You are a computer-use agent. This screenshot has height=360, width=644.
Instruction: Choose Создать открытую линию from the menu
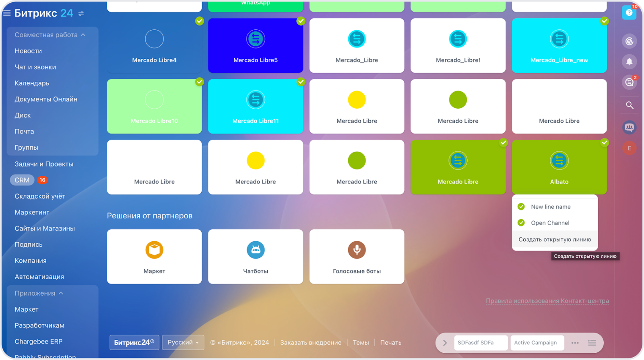554,239
